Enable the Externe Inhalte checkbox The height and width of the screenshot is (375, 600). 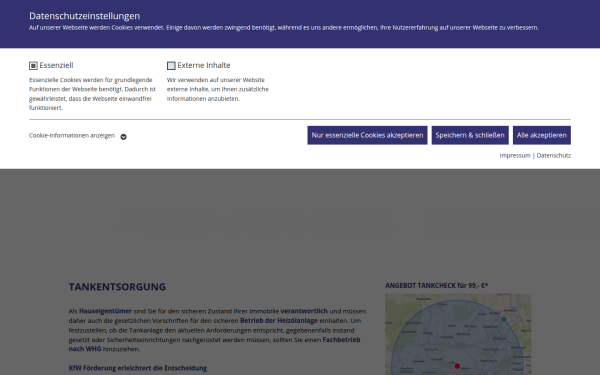pyautogui.click(x=171, y=66)
